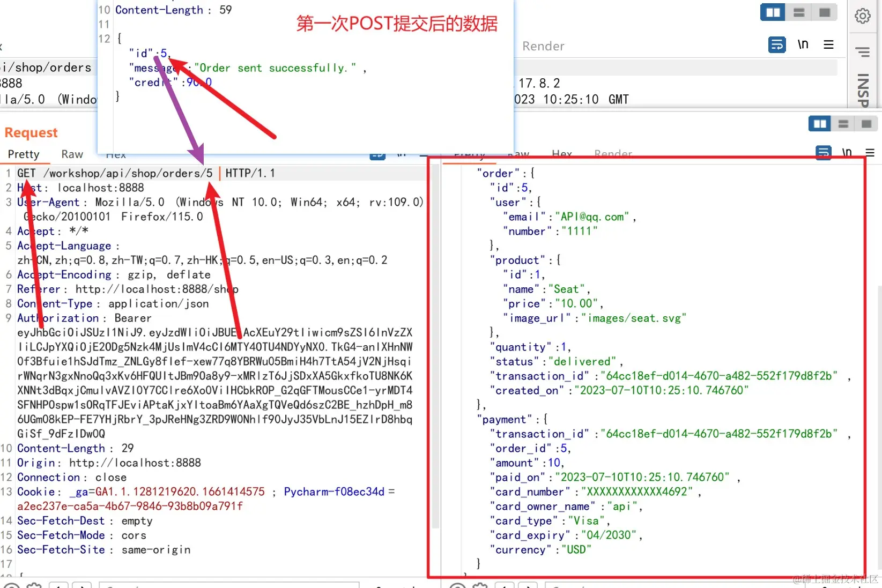Click the "card_owner_name":"api" line
The width and height of the screenshot is (882, 588).
566,506
